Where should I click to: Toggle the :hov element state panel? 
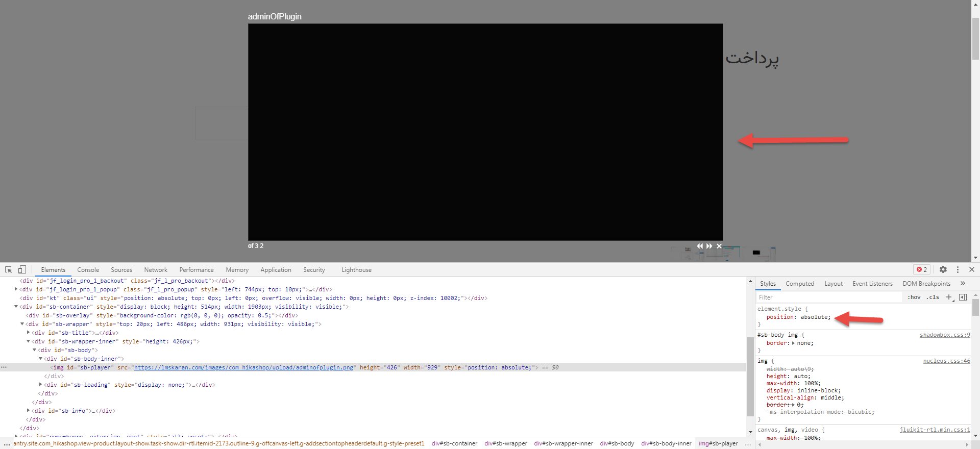pyautogui.click(x=914, y=297)
